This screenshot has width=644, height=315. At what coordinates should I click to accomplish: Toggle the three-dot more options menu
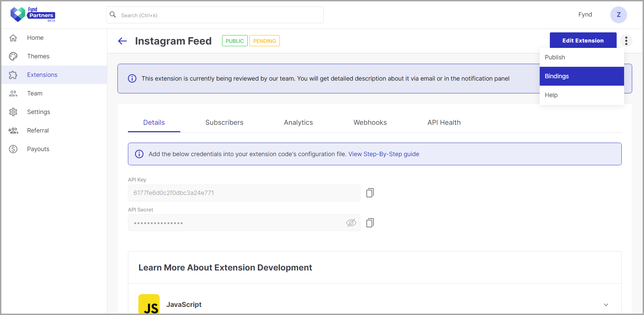point(626,41)
